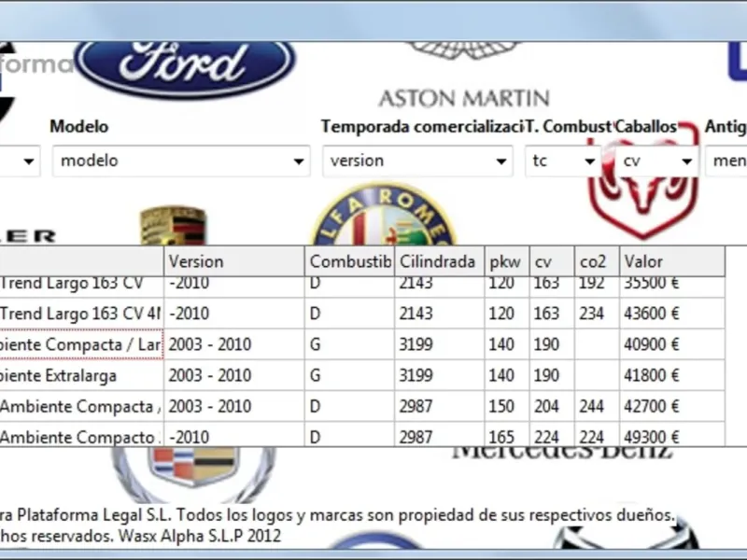
Task: Select the 'Ambiente Compacta' row name
Action: pos(81,407)
